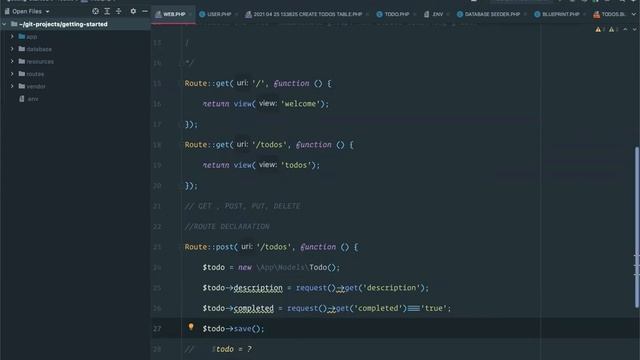This screenshot has width=640, height=360.
Task: Close the TODO.PHP tab
Action: [414, 14]
